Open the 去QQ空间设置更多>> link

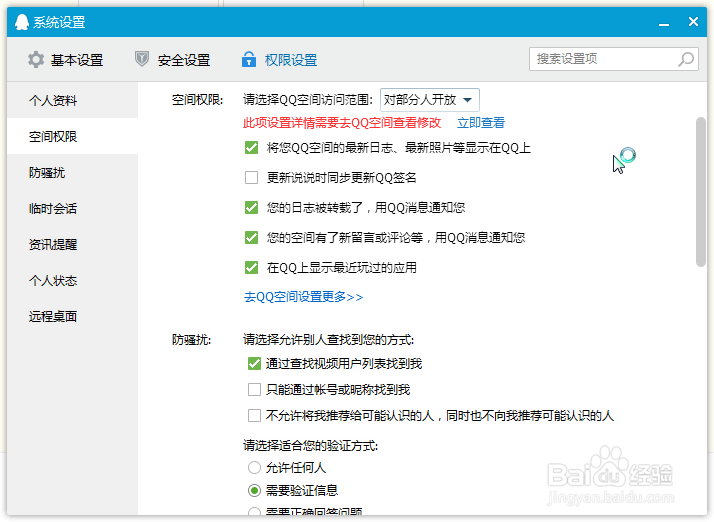click(x=304, y=297)
